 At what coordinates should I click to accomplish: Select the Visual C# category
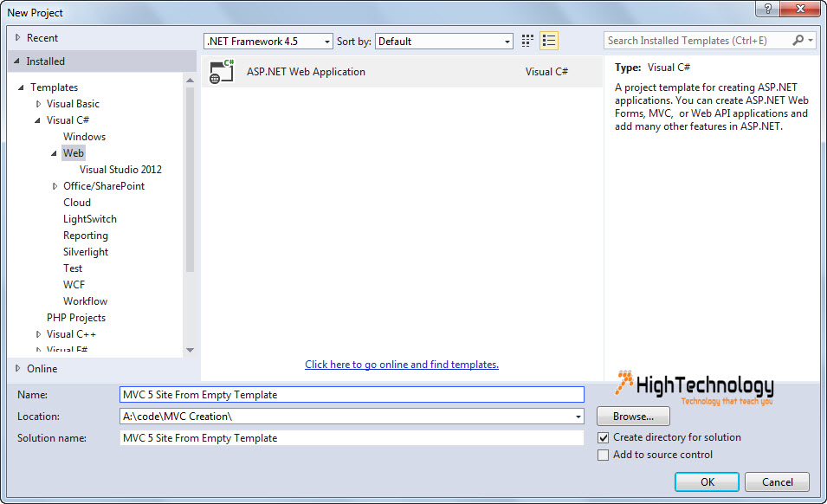point(68,120)
